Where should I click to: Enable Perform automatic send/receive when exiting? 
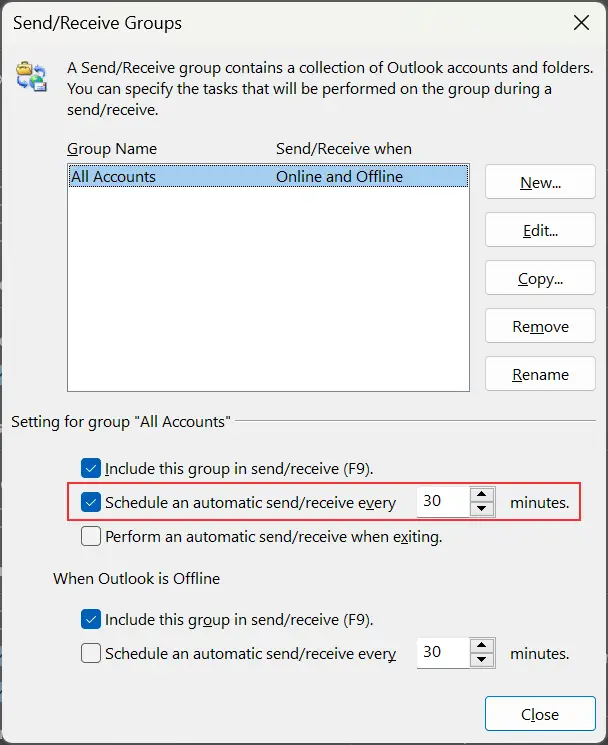point(91,536)
